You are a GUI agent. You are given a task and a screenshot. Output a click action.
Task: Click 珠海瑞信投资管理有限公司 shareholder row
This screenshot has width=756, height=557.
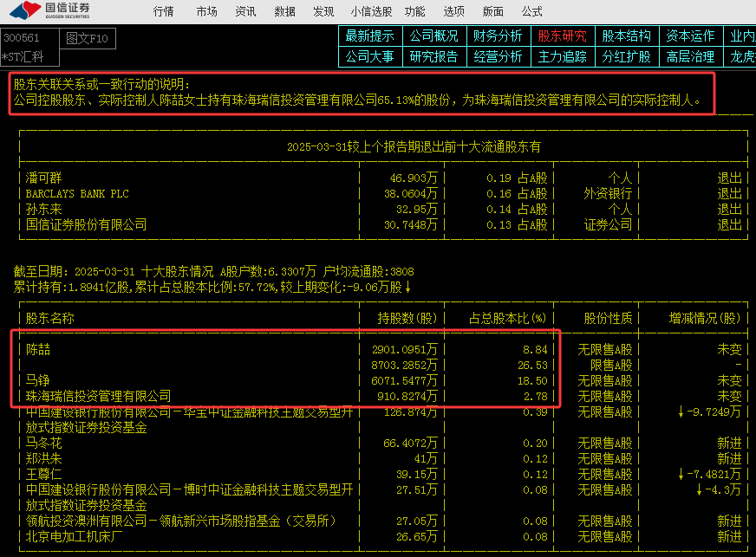[383, 396]
